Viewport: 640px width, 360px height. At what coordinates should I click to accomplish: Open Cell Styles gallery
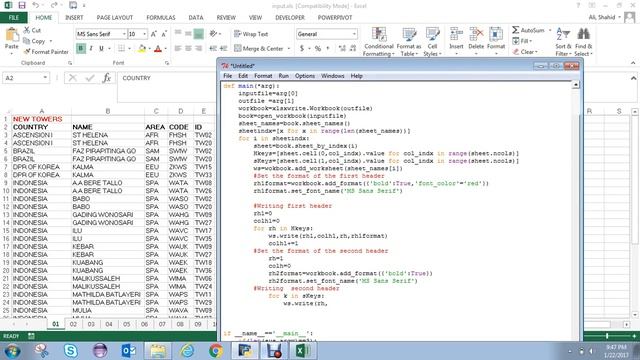click(432, 42)
